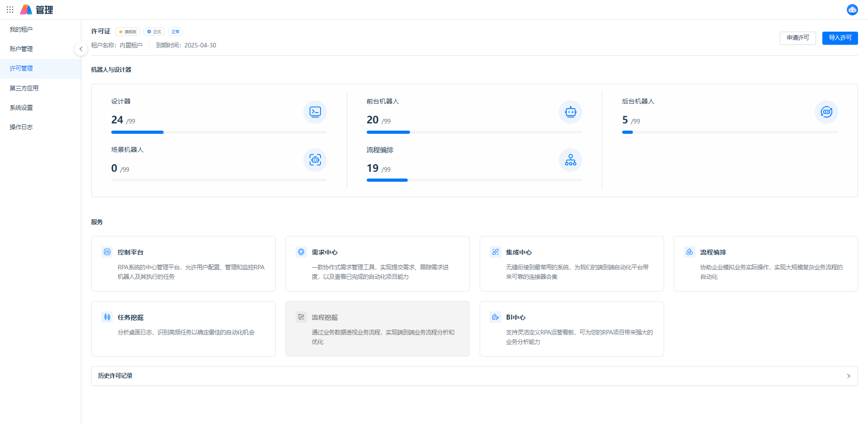Open the app launcher grid icon
The height and width of the screenshot is (424, 868).
10,9
